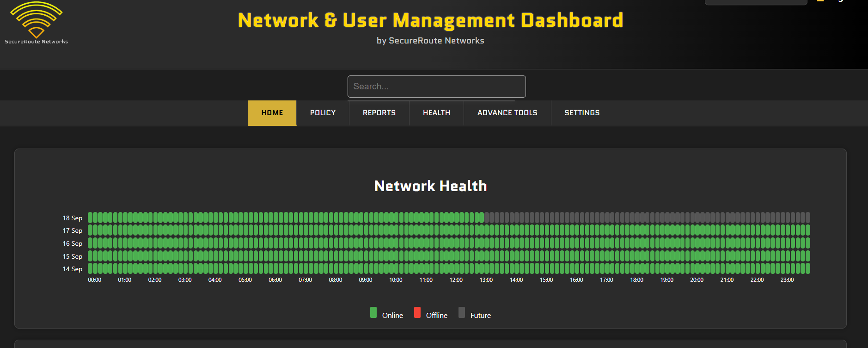Click the first green cell in 18 Sep row
Screen dimensions: 868x348
coord(90,217)
